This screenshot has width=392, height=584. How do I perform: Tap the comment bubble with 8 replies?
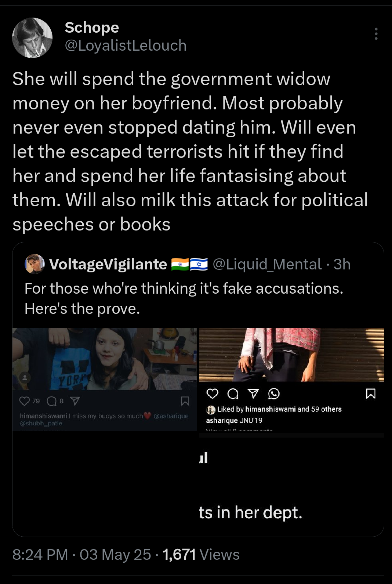point(52,401)
